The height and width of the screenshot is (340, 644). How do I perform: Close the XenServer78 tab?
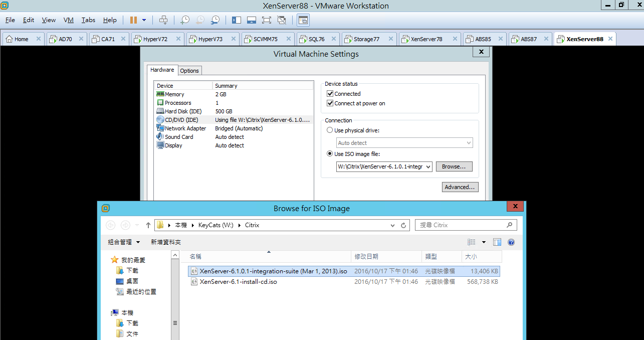point(455,39)
